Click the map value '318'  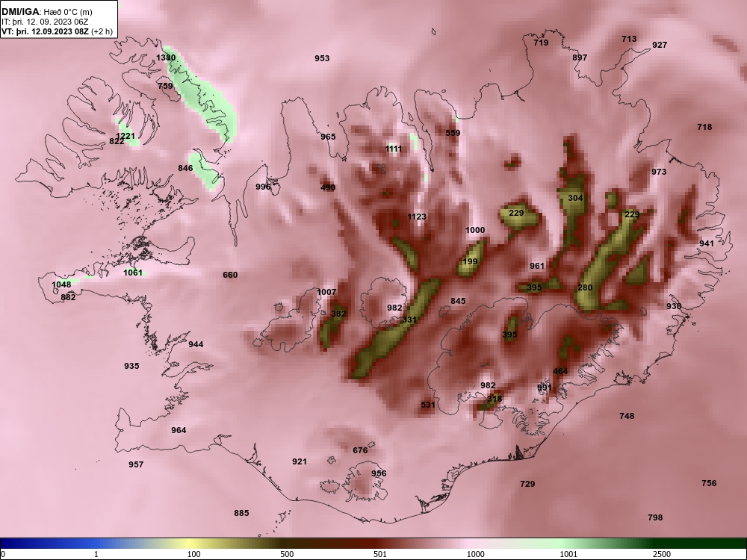click(495, 398)
